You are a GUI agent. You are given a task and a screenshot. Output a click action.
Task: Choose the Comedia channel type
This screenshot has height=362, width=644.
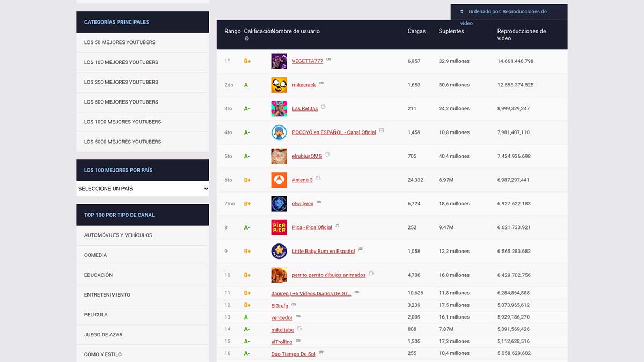96,255
